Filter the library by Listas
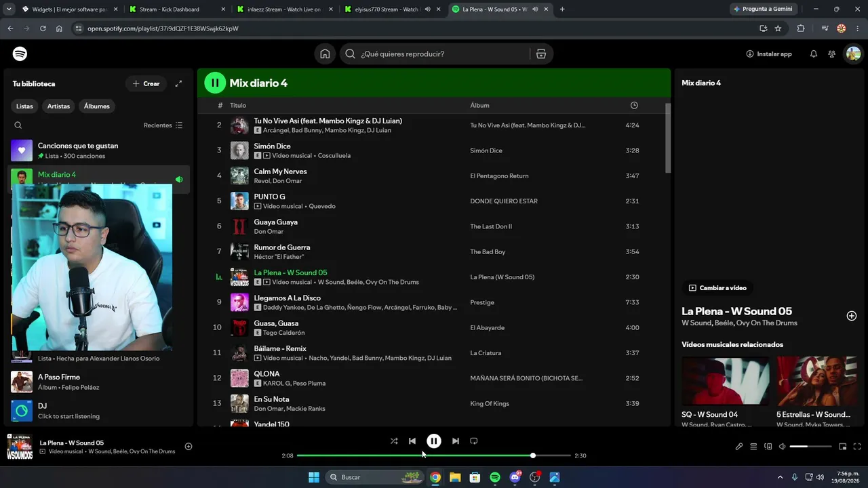 [24, 106]
